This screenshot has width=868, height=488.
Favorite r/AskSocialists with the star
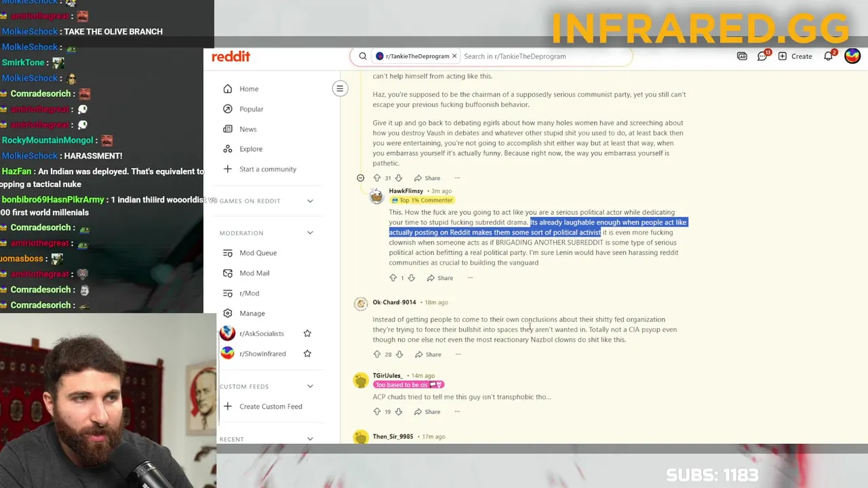[x=307, y=333]
